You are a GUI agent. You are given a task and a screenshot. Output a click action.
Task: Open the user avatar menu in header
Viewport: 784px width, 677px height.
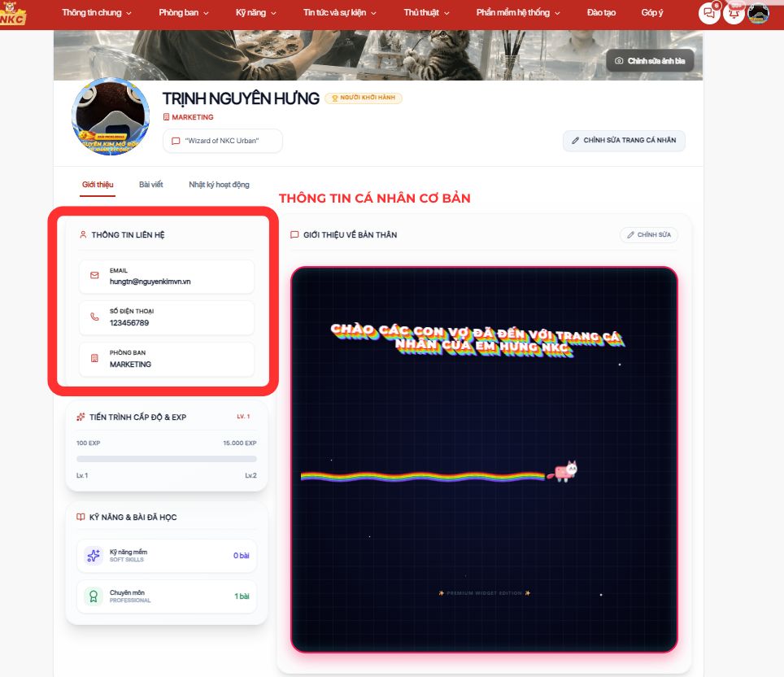[758, 13]
